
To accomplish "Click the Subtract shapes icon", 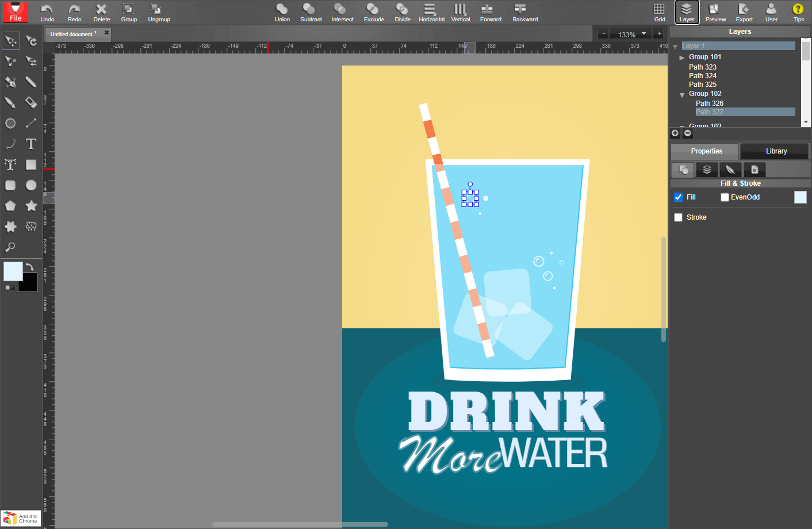I will pyautogui.click(x=311, y=11).
